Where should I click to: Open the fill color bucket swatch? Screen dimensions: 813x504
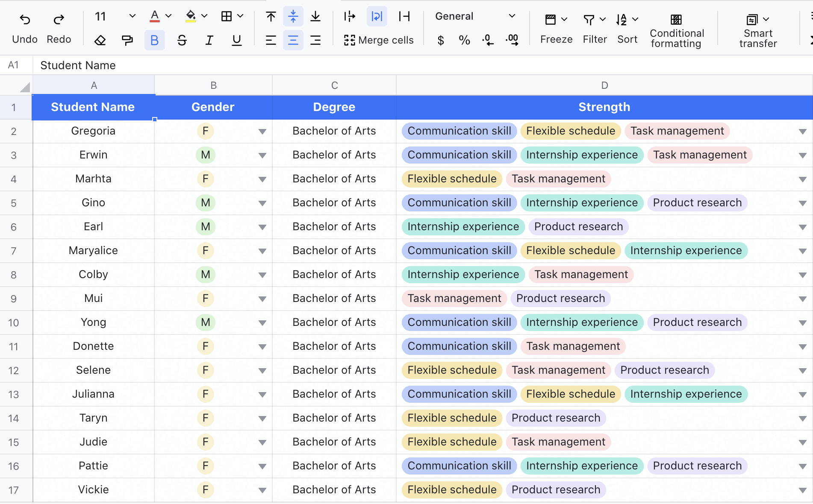(x=191, y=16)
